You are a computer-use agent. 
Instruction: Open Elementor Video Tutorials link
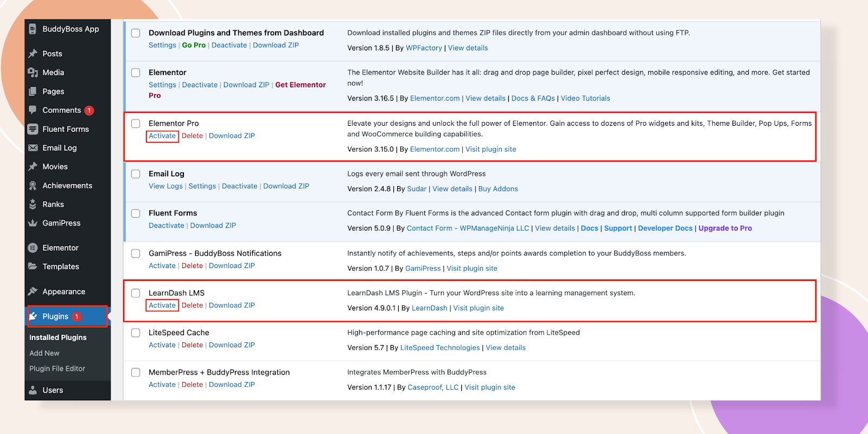[x=585, y=99]
